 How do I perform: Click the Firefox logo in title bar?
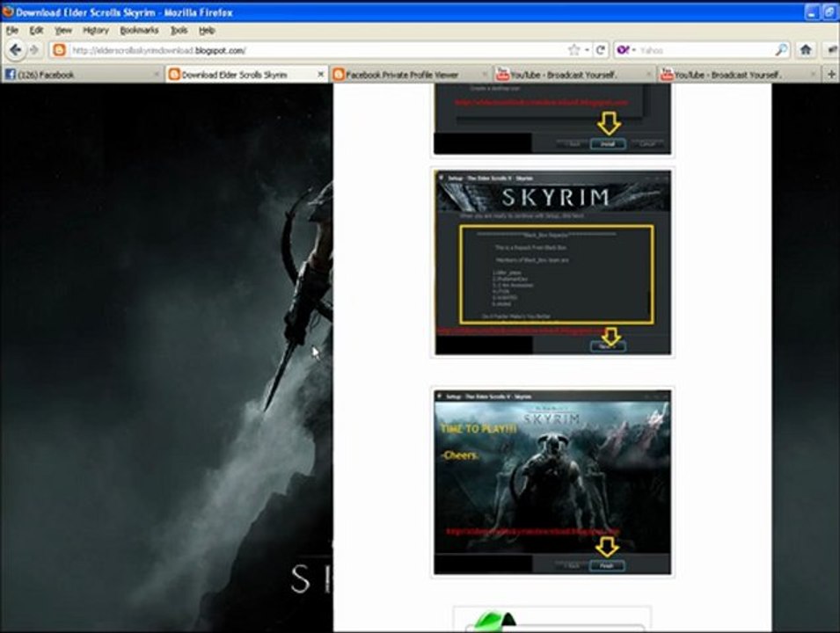8,11
